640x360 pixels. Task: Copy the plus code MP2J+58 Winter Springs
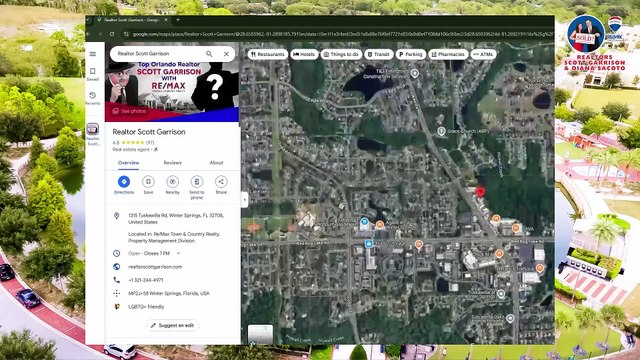[169, 293]
